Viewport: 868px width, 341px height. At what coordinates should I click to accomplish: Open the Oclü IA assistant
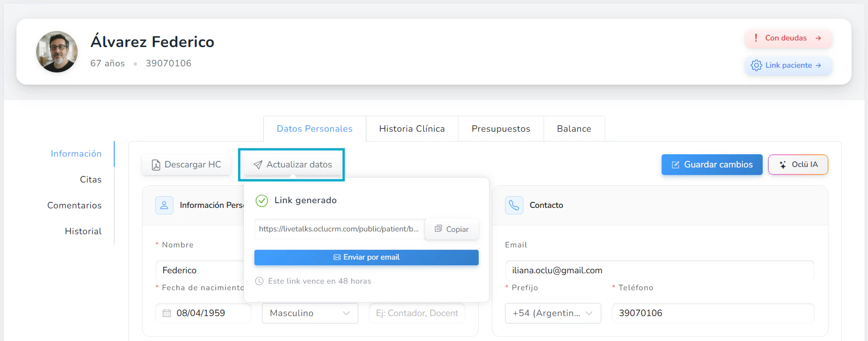(x=798, y=165)
